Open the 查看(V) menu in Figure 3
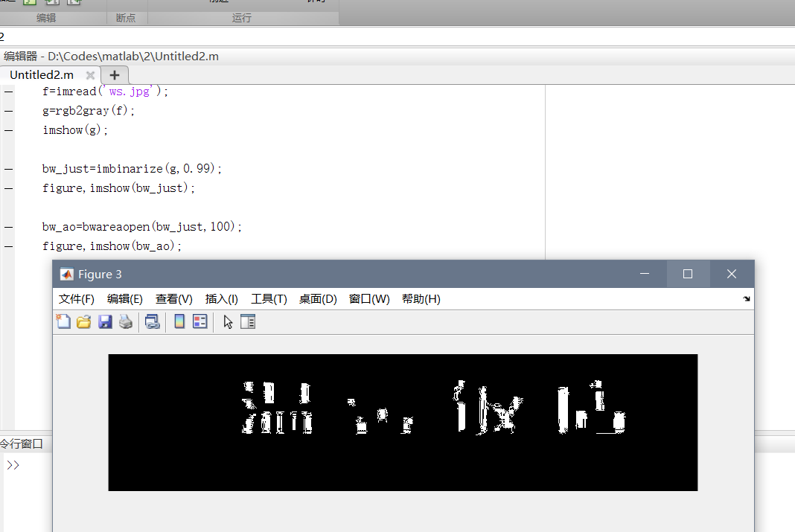This screenshot has width=795, height=532. pyautogui.click(x=174, y=299)
